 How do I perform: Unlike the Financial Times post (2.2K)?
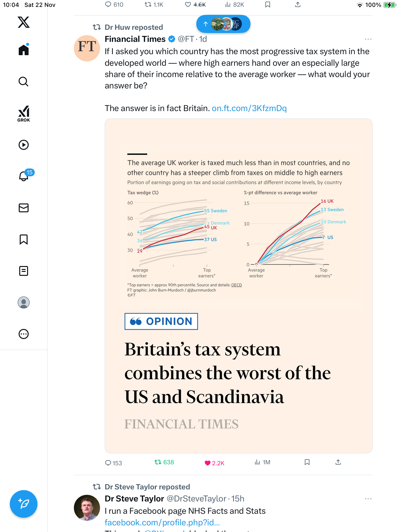[x=208, y=463]
